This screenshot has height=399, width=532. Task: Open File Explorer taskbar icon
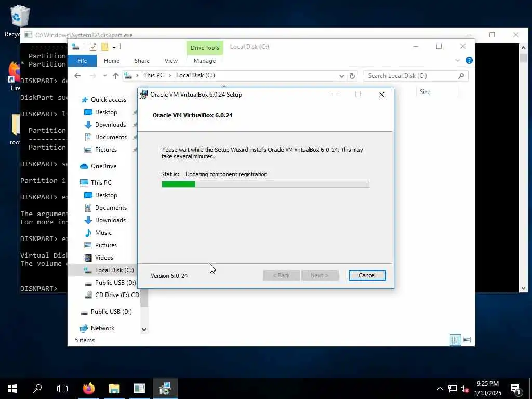(114, 389)
